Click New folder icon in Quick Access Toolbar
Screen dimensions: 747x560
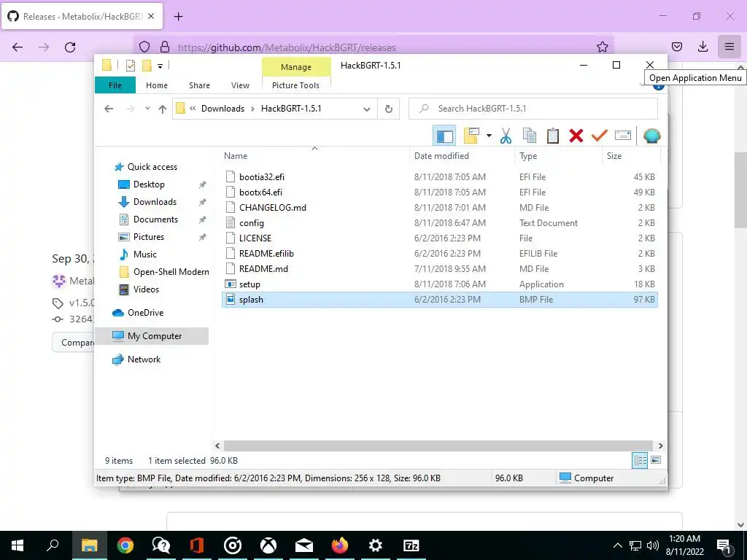point(147,66)
